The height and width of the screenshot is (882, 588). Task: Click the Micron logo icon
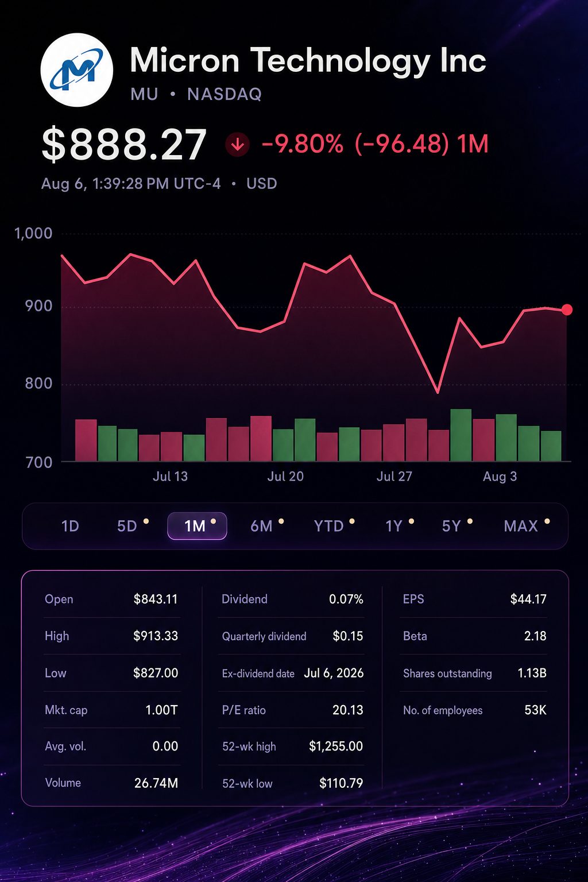pos(76,70)
